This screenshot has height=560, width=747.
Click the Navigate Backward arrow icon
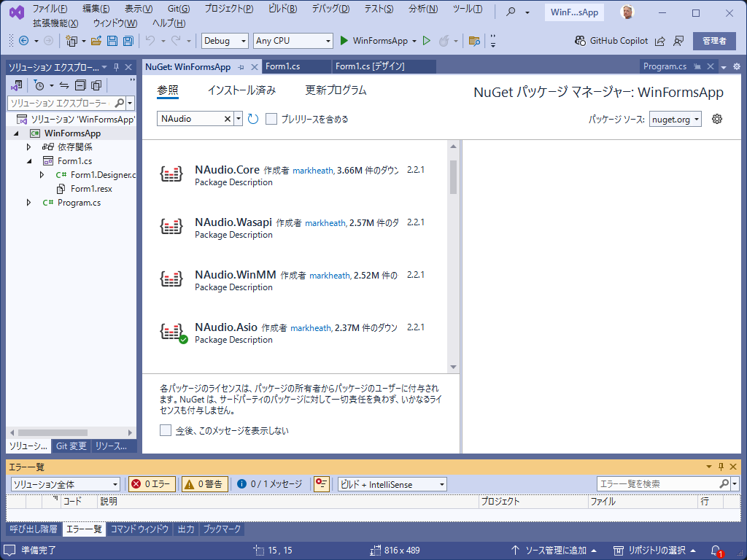point(23,41)
